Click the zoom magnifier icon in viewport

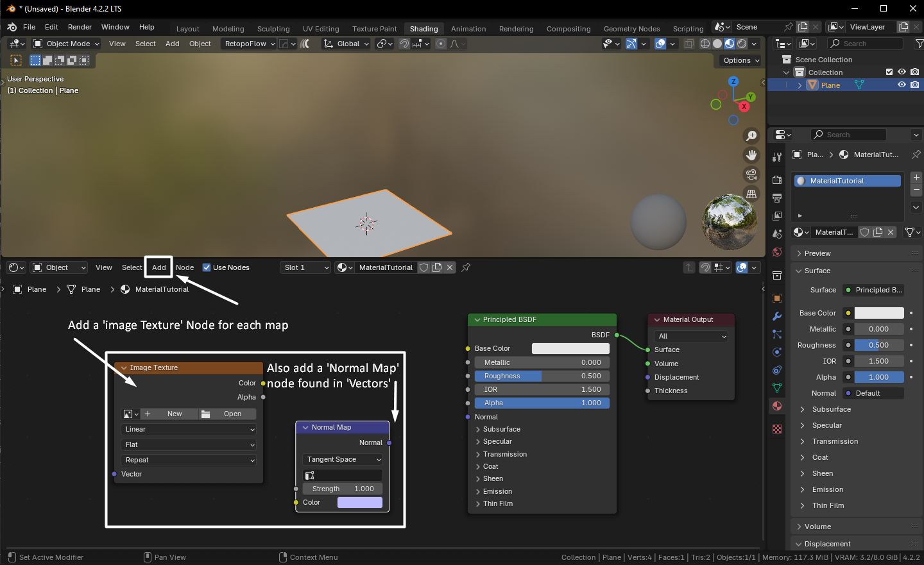click(x=751, y=136)
